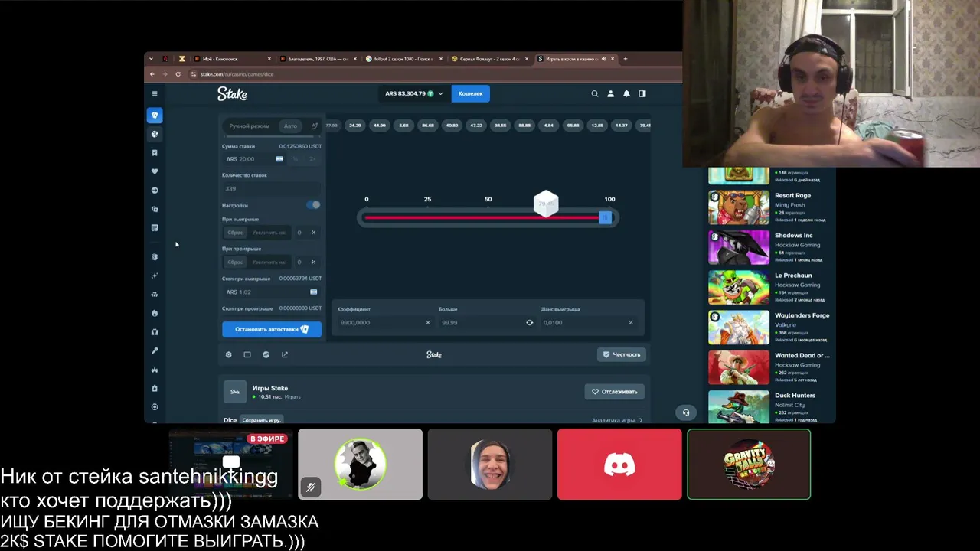Switch to Ручной режим tab
Screen dimensions: 980x551
point(249,126)
